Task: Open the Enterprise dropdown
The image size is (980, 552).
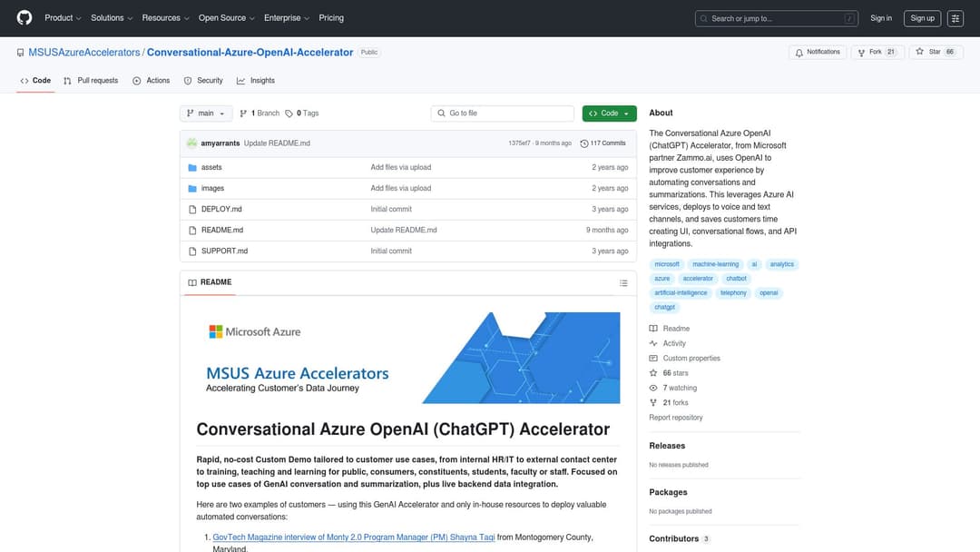Action: point(286,18)
